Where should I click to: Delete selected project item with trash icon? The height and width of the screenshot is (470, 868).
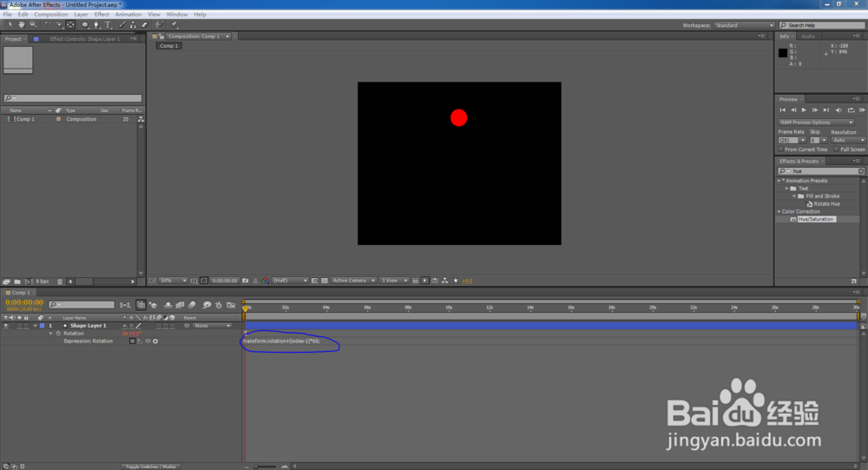60,281
